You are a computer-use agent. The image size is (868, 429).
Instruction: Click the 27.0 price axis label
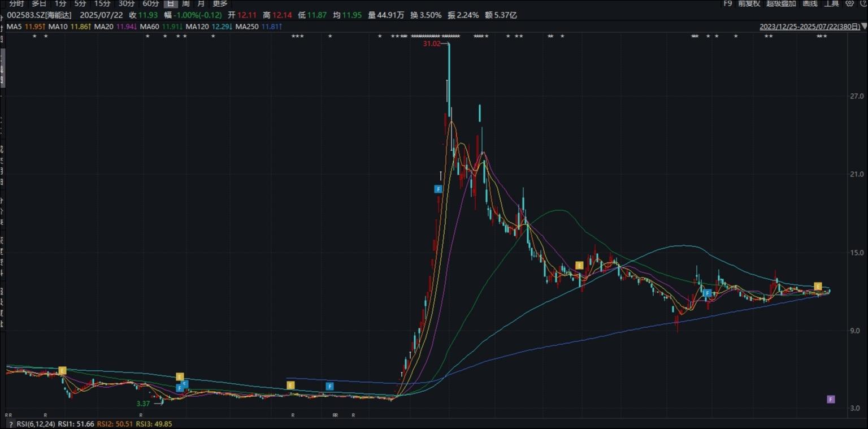pyautogui.click(x=857, y=96)
